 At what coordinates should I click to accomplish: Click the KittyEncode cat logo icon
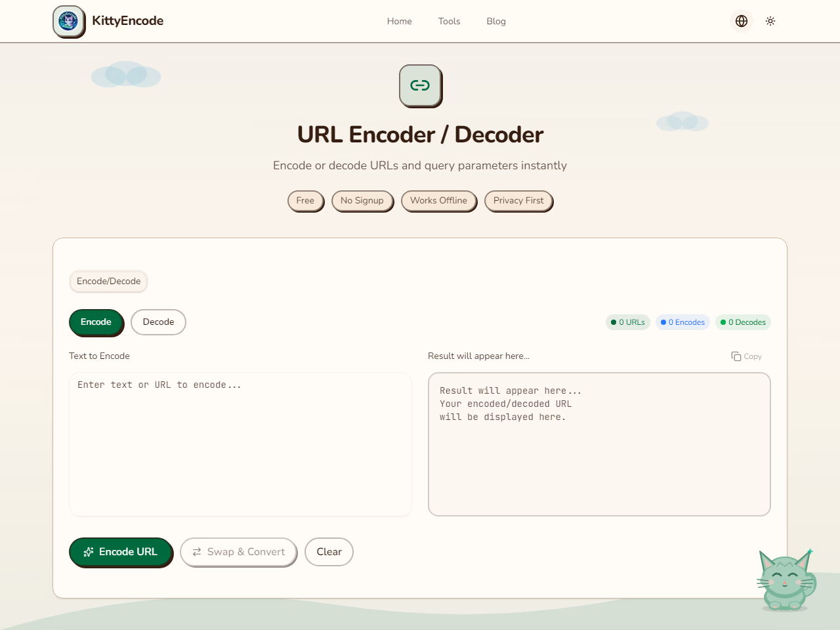[68, 22]
